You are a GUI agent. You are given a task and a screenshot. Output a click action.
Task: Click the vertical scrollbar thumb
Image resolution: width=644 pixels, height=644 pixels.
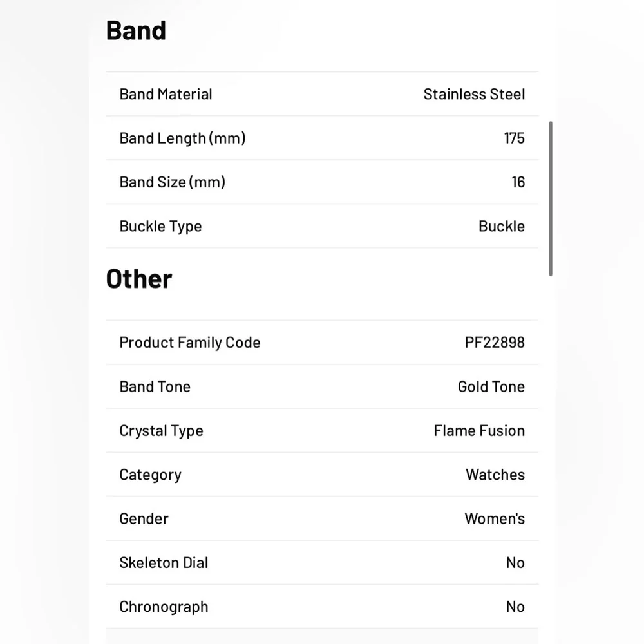551,198
